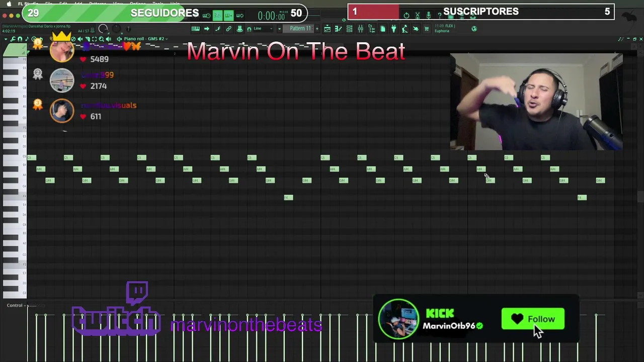Click the MarvinOtb96 Kick username
This screenshot has height=362, width=644.
[449, 326]
